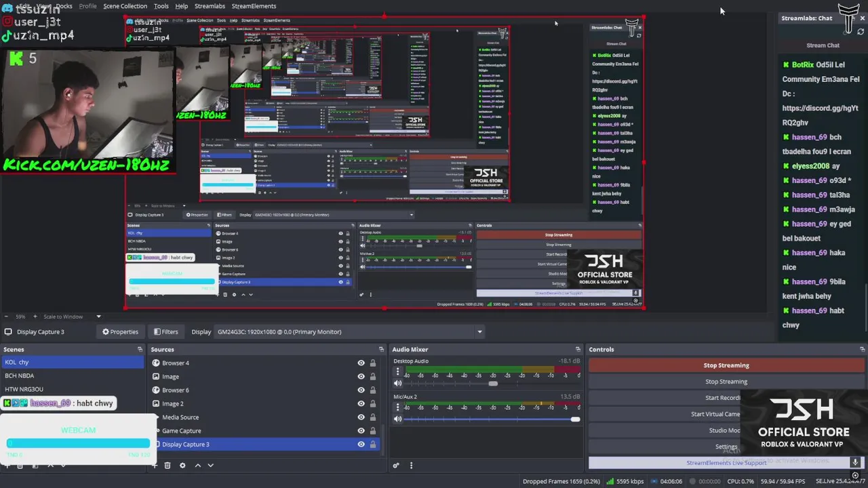The height and width of the screenshot is (488, 868).
Task: Click the Image source picture icon
Action: click(156, 376)
